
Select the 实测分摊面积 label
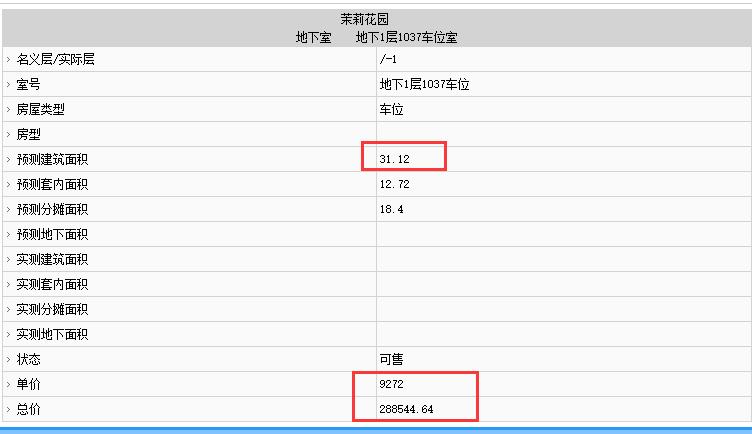pos(52,309)
